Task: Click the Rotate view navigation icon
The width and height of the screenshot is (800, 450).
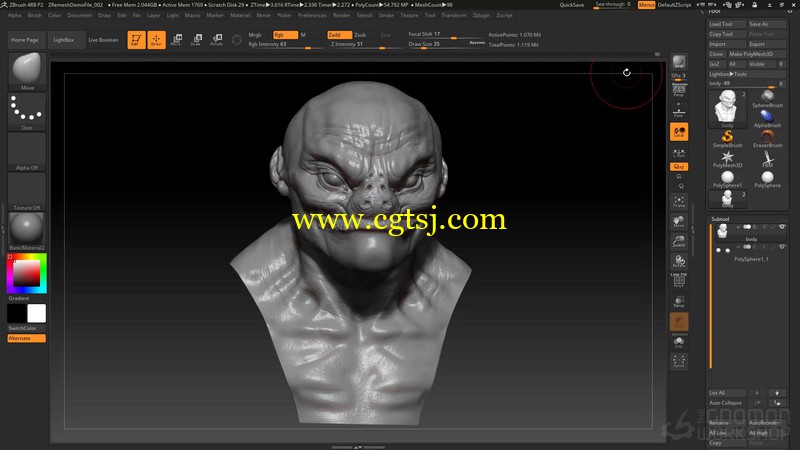Action: pyautogui.click(x=679, y=262)
